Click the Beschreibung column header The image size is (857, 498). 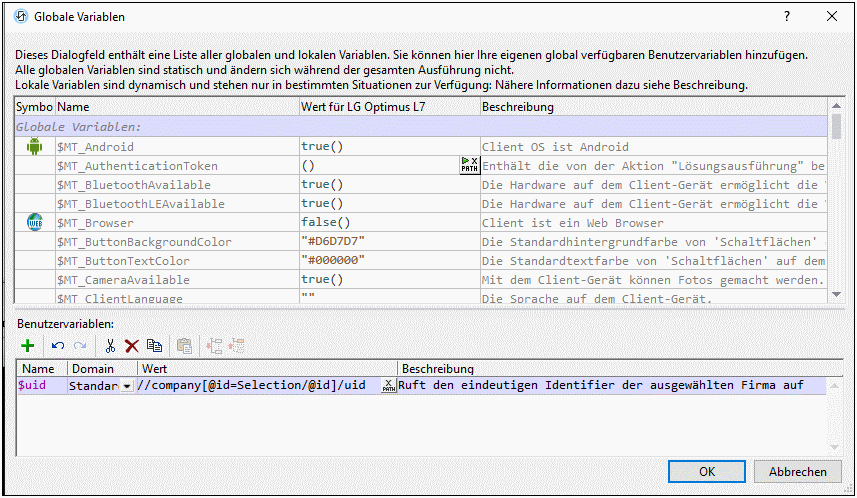(x=517, y=107)
